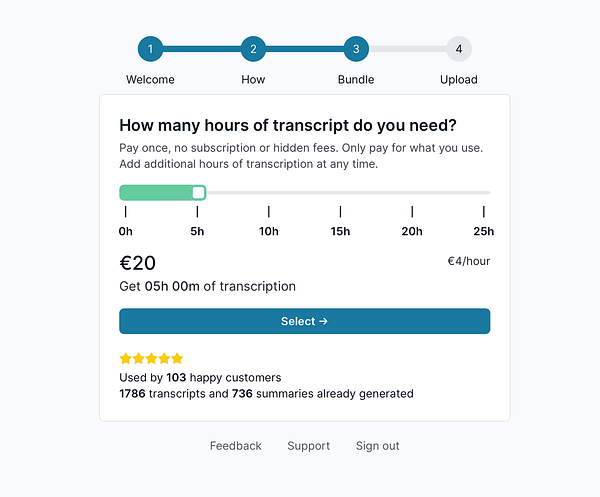Click step 1 Welcome circle
600x497 pixels.
coord(150,49)
